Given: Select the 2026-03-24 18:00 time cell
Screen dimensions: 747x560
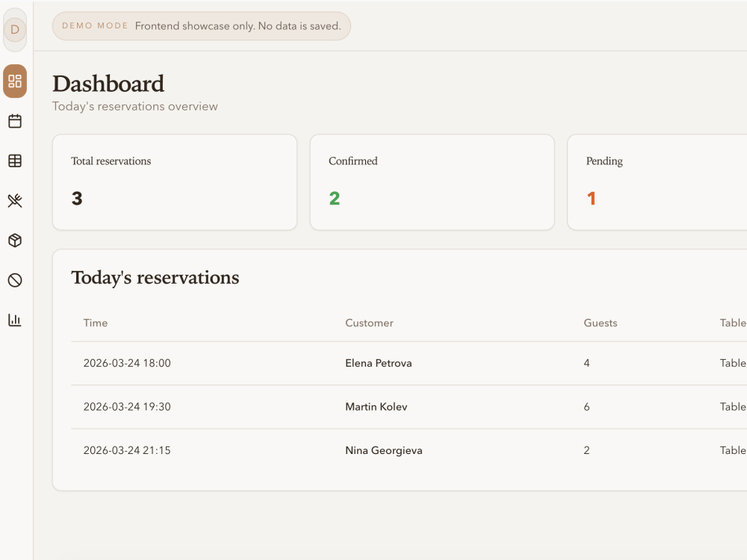Looking at the screenshot, I should [x=127, y=363].
